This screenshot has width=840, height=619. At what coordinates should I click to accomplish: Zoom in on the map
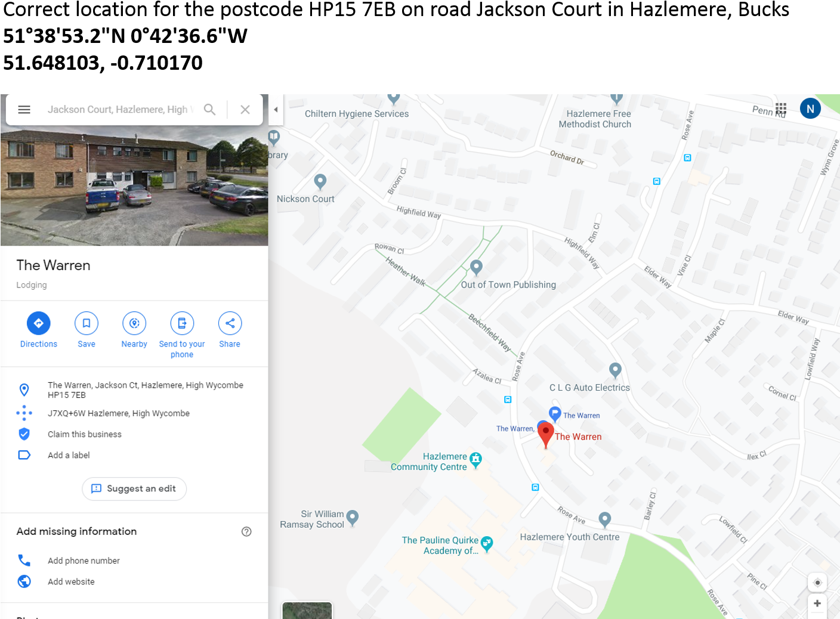[817, 603]
